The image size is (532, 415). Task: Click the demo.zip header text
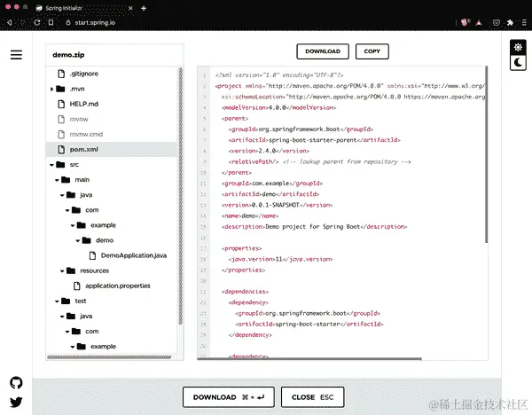68,55
